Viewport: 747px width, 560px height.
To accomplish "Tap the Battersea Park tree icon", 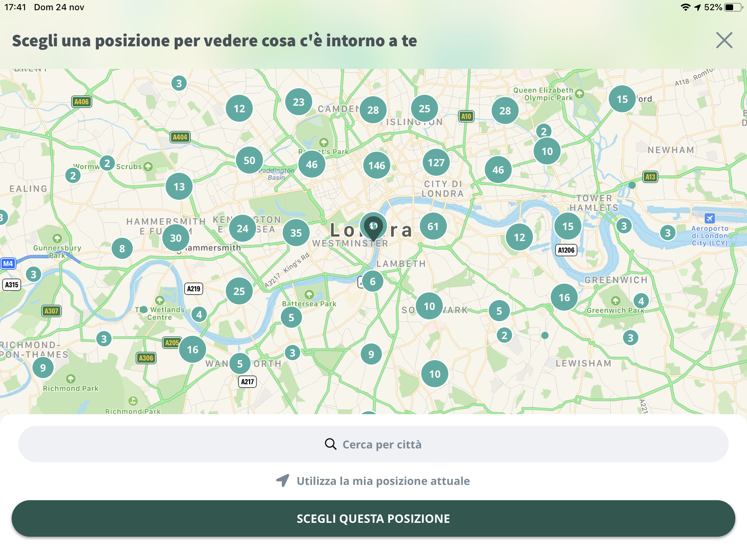I will 309,294.
